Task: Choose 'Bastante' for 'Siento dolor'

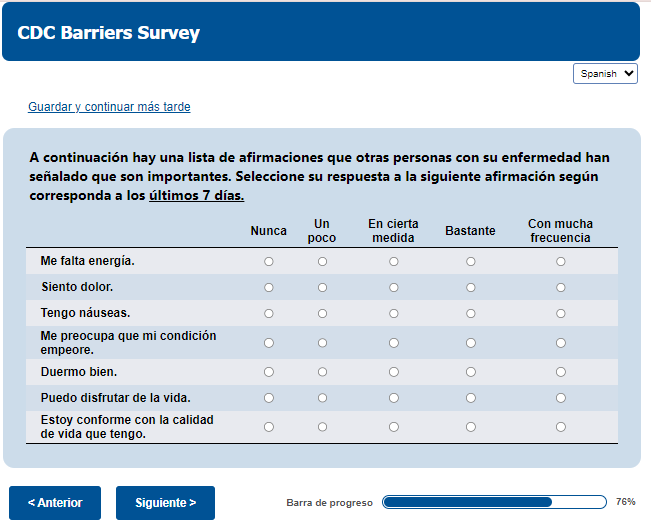Action: (x=470, y=287)
